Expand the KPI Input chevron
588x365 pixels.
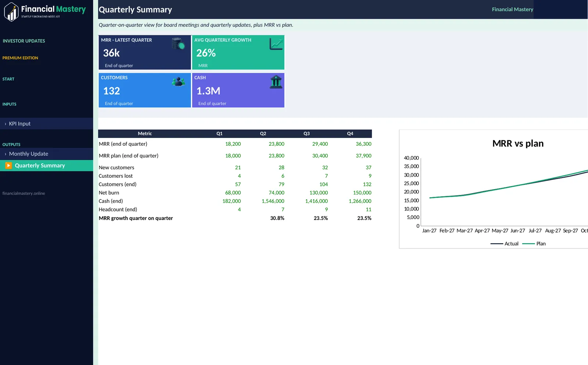coord(5,124)
